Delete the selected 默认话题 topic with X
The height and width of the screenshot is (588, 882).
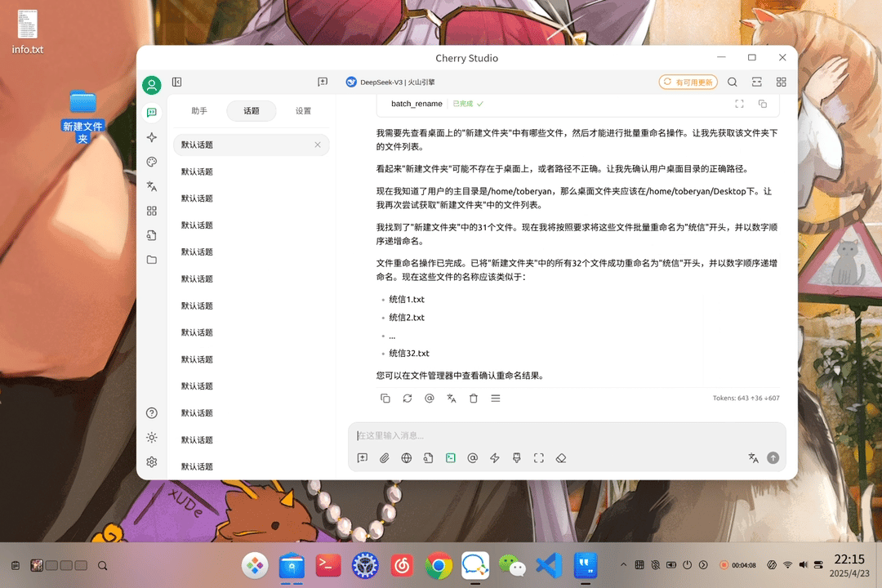point(318,145)
